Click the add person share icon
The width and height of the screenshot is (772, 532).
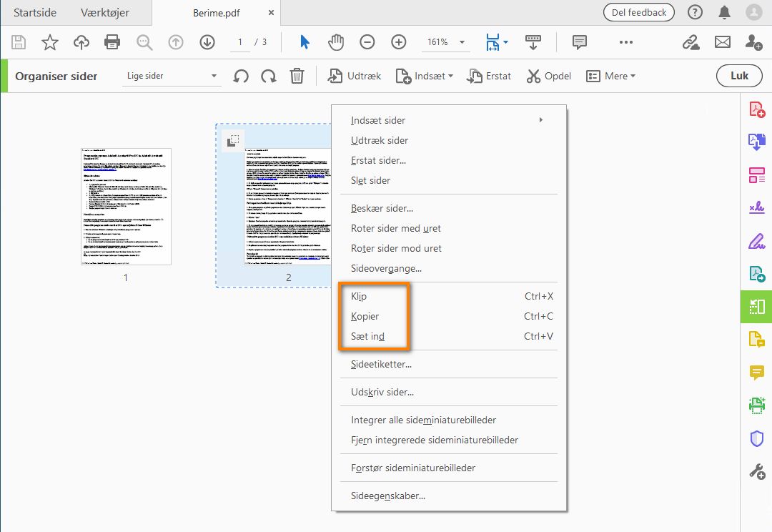pos(754,42)
